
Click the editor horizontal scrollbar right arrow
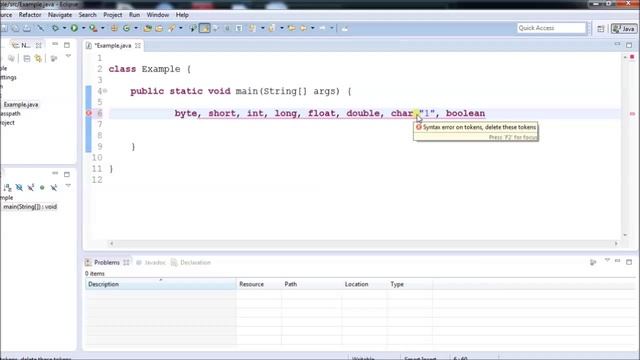pyautogui.click(x=616, y=243)
